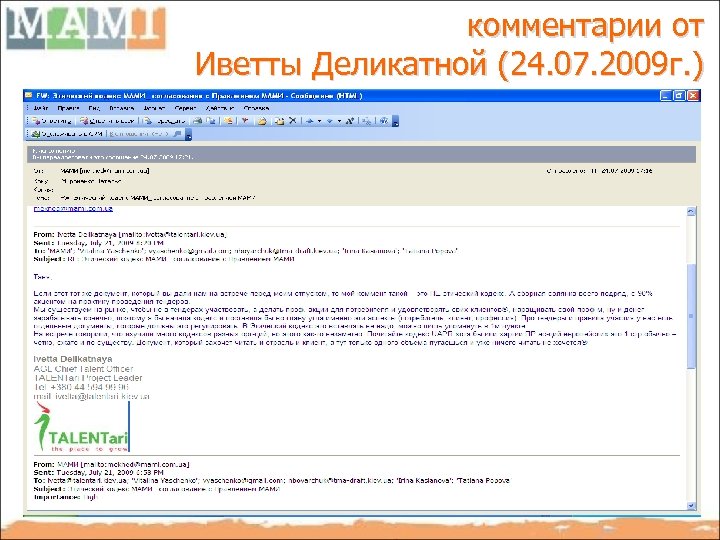Click the vertical scrollbar thumb
Viewport: 720px width, 540px height.
pyautogui.click(x=691, y=315)
